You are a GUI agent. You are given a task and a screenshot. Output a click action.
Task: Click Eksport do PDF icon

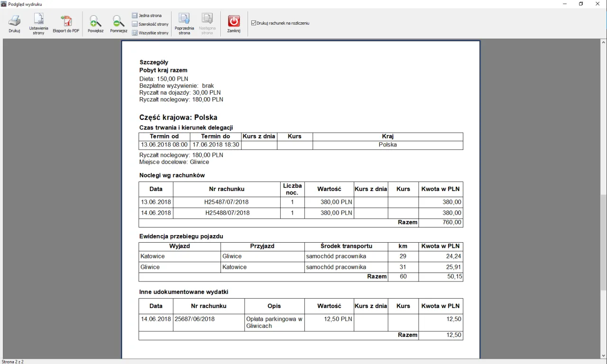[x=66, y=21]
